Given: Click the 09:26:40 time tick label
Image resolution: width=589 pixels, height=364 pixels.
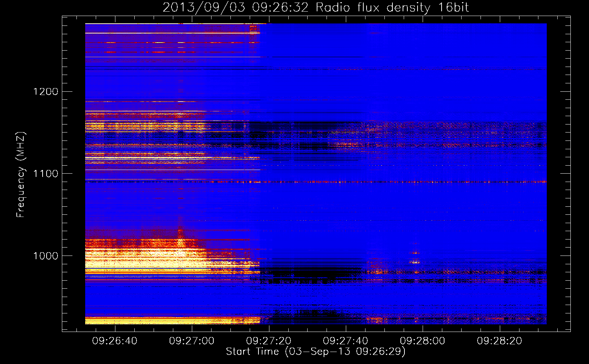Looking at the screenshot, I should tap(115, 341).
